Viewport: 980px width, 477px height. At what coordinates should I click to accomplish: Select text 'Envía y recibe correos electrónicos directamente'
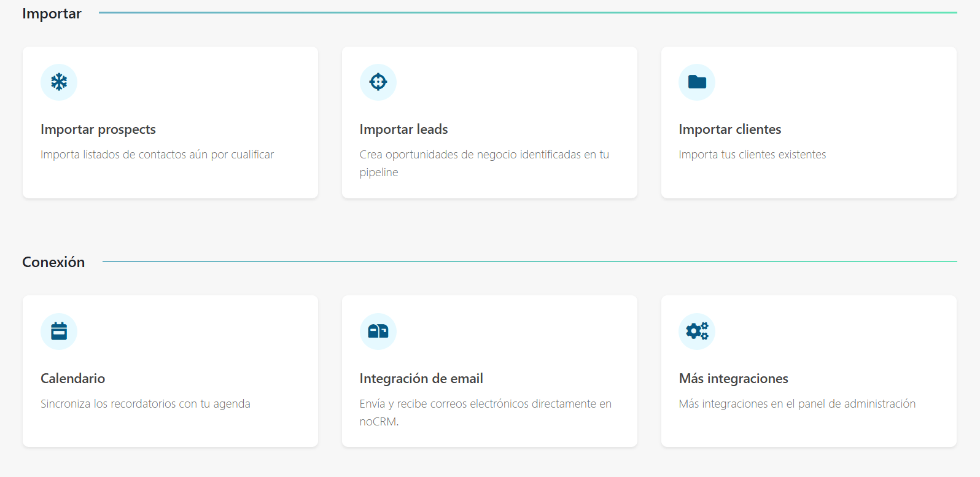click(478, 404)
